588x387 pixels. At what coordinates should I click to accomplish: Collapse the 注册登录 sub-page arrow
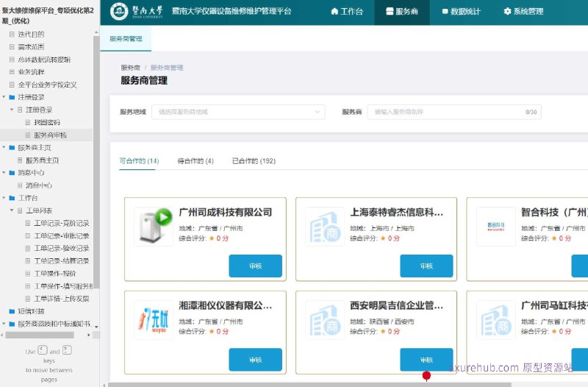tap(12, 110)
